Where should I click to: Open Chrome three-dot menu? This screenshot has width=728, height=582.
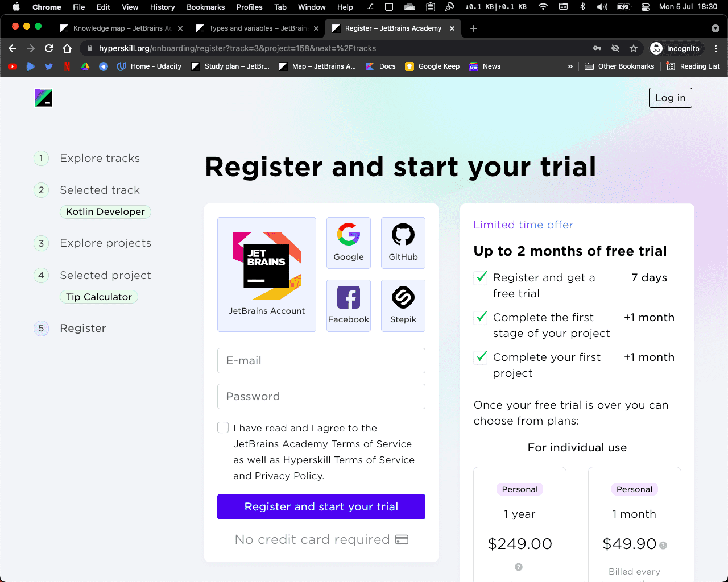[x=715, y=48]
